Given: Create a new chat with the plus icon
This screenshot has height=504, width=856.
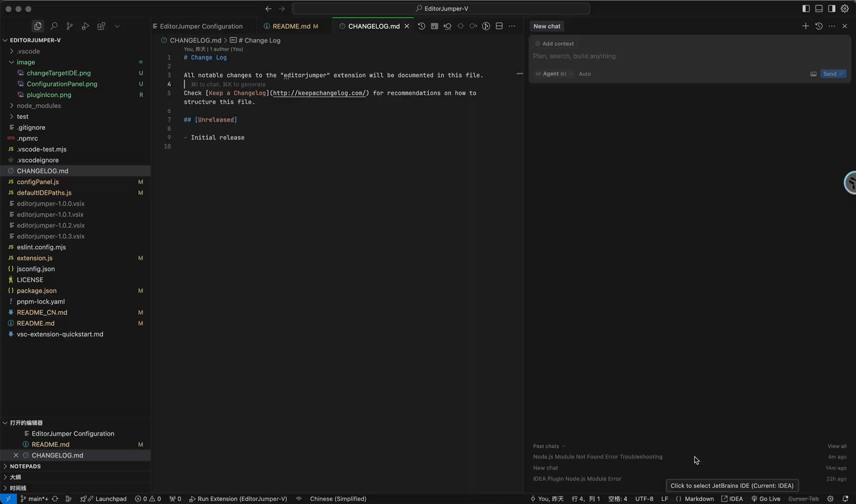Looking at the screenshot, I should click(x=805, y=26).
